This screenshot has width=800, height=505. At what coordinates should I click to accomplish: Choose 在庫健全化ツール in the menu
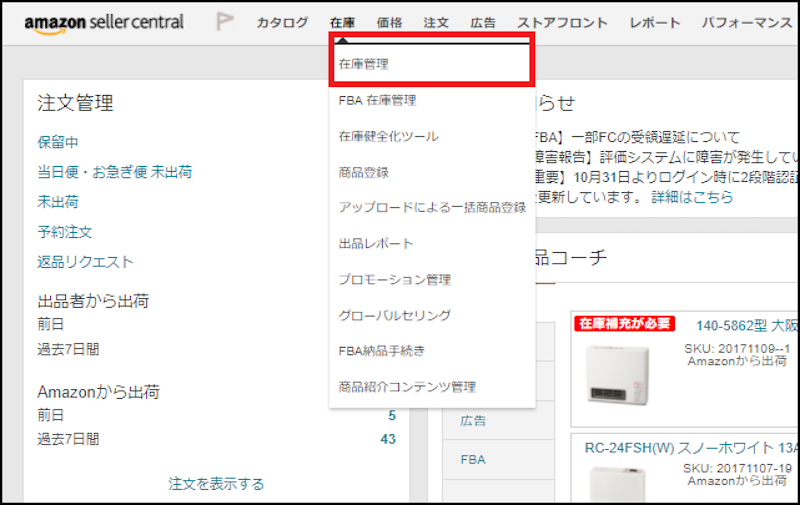388,136
